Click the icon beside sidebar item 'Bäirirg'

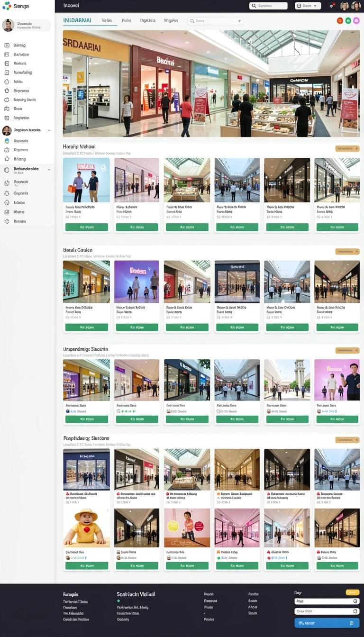tap(7, 45)
